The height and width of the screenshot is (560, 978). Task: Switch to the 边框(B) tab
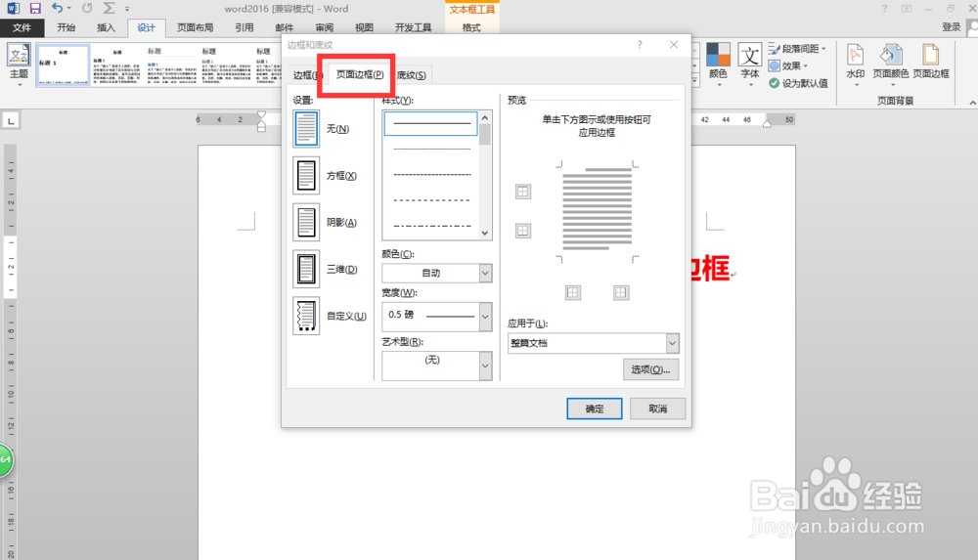pos(306,75)
